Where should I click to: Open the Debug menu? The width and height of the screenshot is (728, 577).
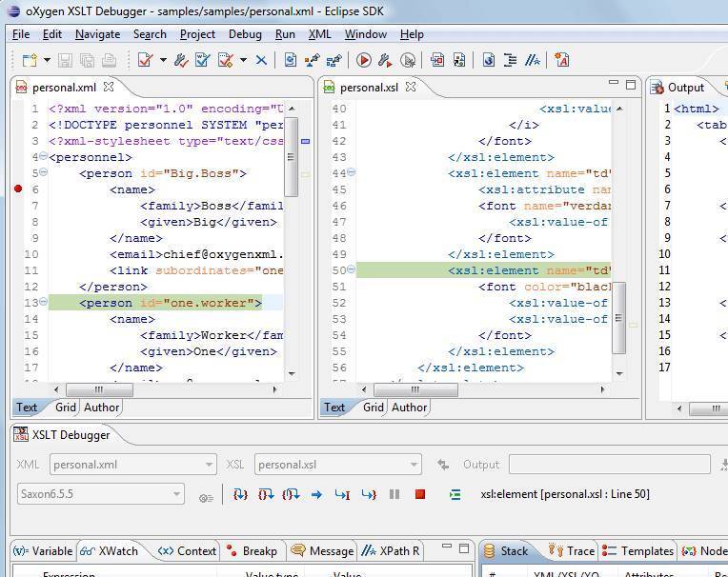click(x=245, y=34)
